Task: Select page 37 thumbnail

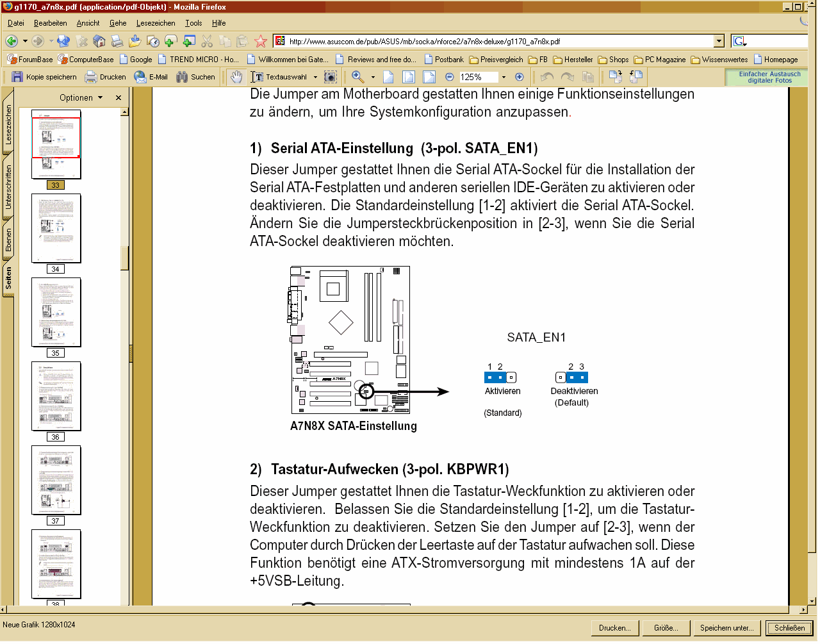Action: coord(56,481)
